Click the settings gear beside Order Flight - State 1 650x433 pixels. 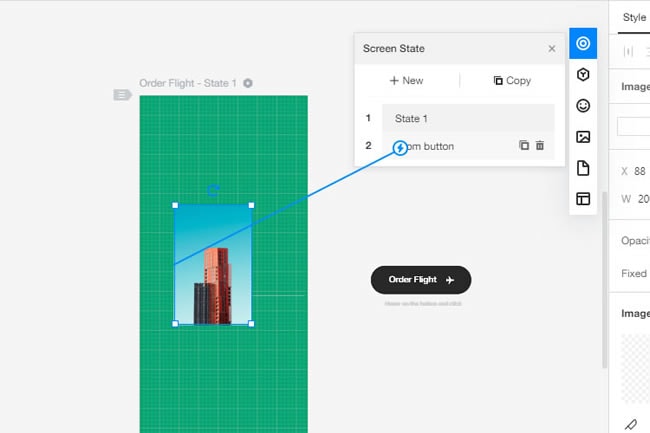pyautogui.click(x=247, y=83)
